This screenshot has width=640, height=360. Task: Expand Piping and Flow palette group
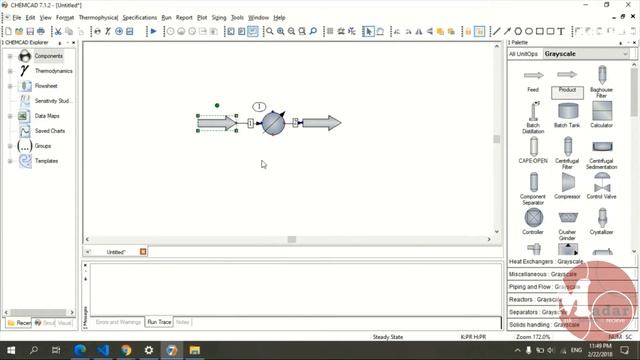tap(571, 287)
